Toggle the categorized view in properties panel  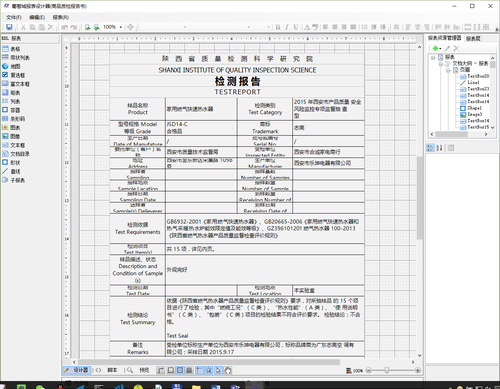click(x=430, y=148)
